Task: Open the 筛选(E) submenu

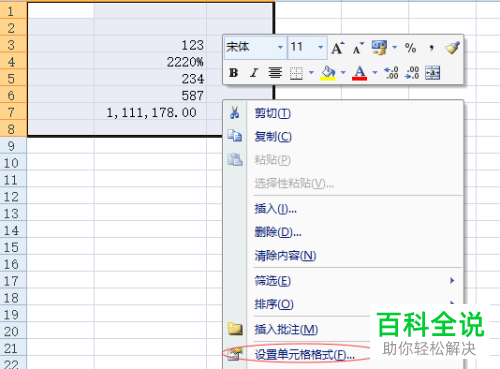Action: (343, 281)
